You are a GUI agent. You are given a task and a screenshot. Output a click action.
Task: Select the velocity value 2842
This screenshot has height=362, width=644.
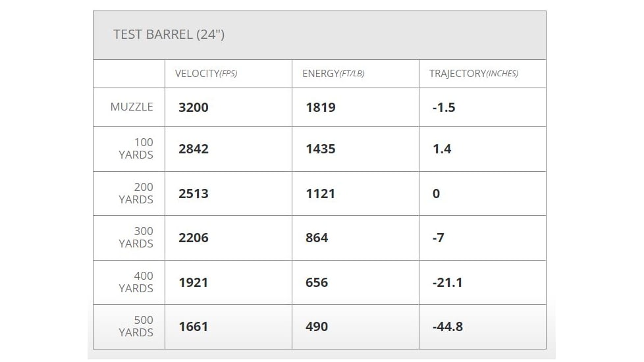194,149
